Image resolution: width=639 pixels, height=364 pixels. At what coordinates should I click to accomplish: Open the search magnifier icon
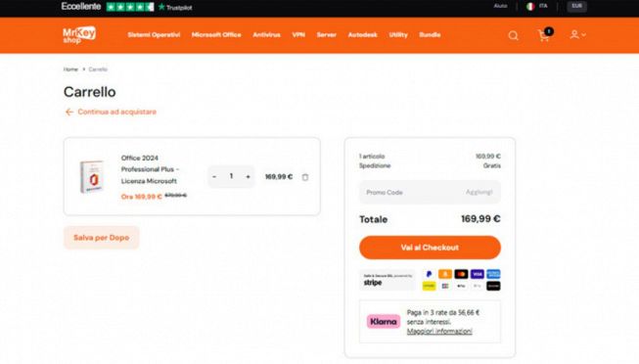click(x=513, y=35)
